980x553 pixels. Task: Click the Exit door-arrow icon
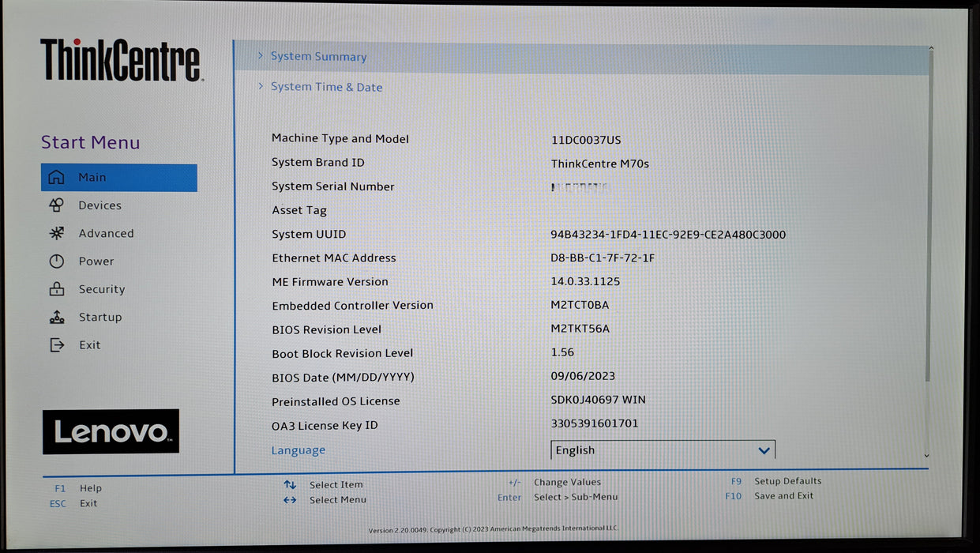click(56, 344)
